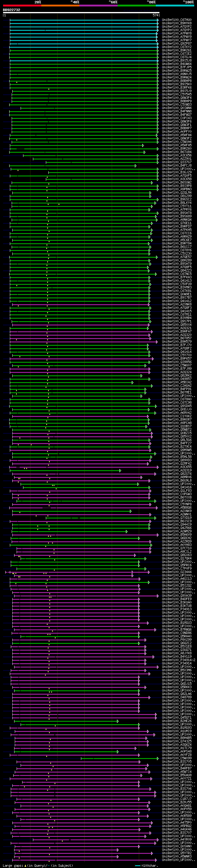This screenshot has width=197, height=868.
Task: Select label UniRef100_B4FNN8
Action: tap(177, 111)
